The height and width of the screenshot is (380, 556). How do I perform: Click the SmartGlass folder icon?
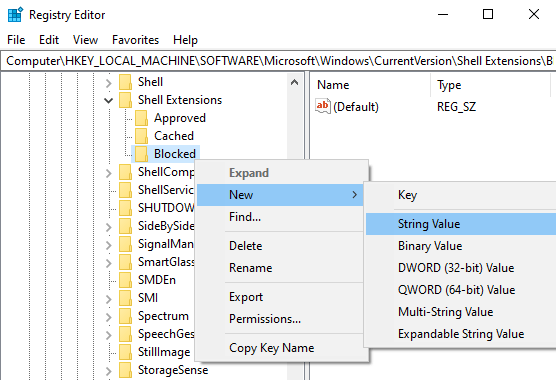pos(125,262)
